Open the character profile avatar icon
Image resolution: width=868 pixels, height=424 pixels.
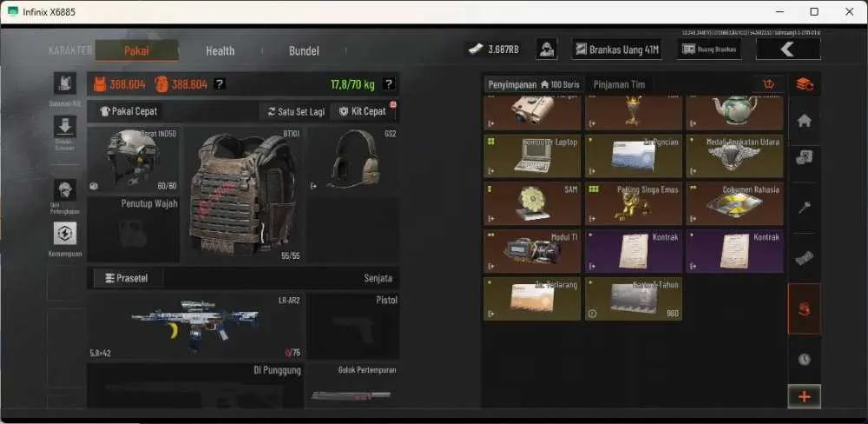546,50
